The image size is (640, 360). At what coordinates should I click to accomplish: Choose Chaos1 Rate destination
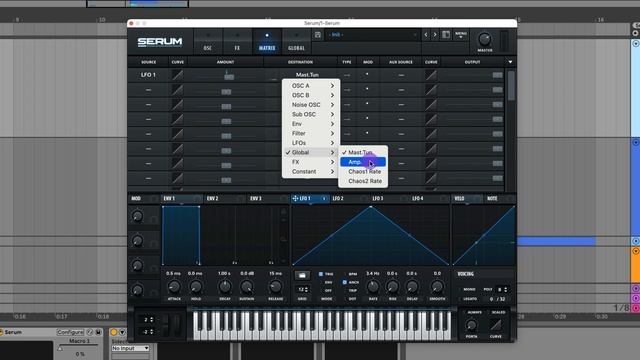coord(363,171)
